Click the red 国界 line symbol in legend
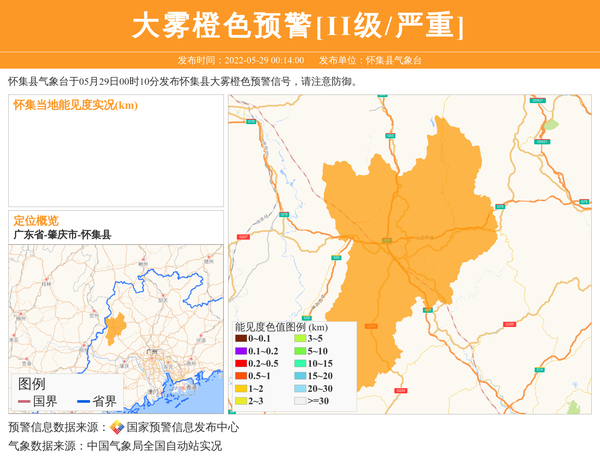Viewport: 600px width, 471px height. pos(24,401)
